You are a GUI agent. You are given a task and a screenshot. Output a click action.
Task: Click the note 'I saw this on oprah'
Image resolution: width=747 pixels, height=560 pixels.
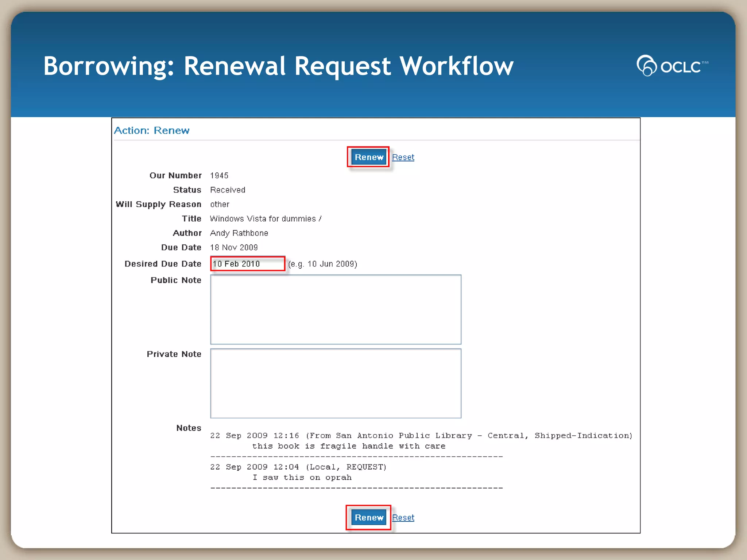(302, 478)
